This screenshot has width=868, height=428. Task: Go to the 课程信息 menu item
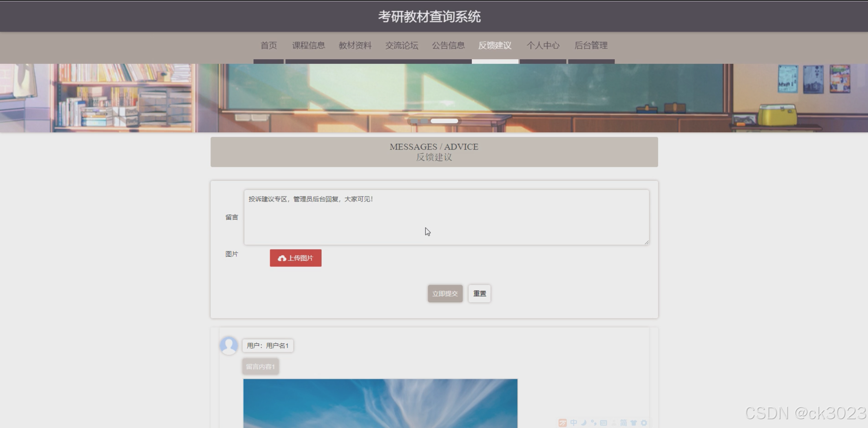pos(309,45)
